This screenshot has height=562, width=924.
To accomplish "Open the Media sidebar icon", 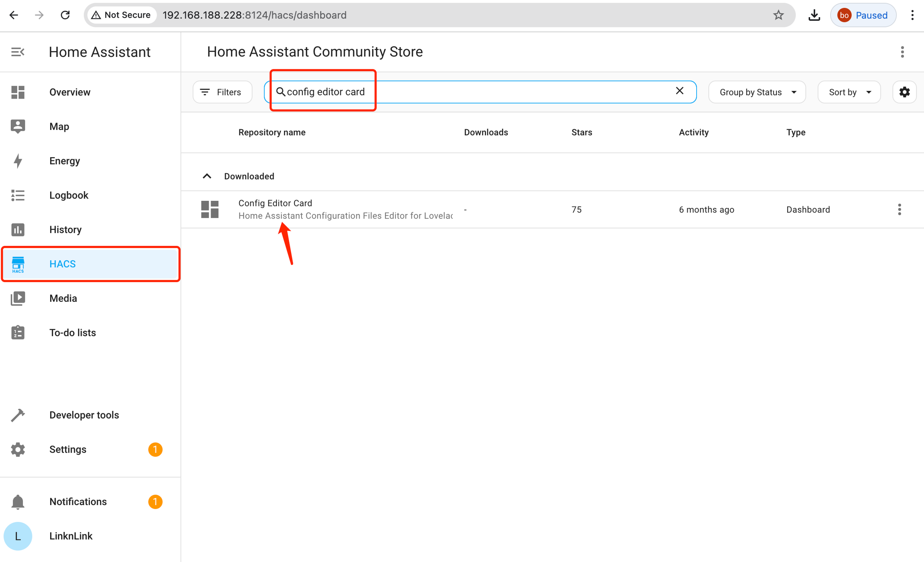I will 18,298.
